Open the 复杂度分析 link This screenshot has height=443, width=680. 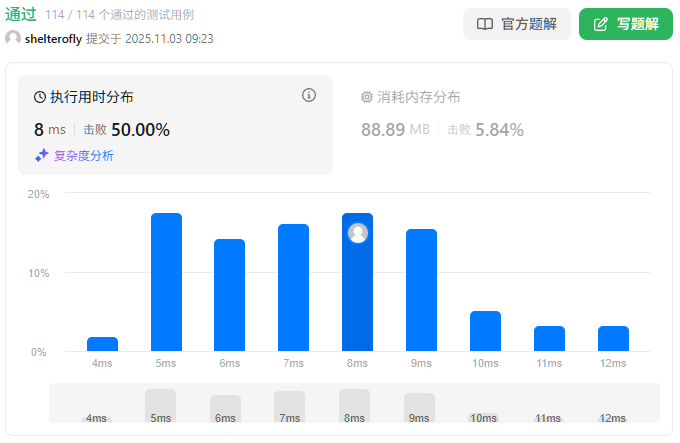[x=84, y=155]
